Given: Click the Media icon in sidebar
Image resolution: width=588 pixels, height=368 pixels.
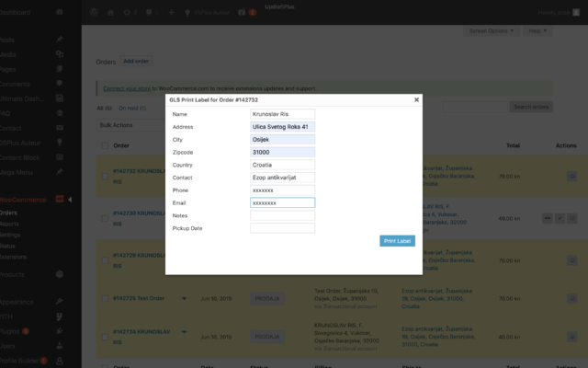Looking at the screenshot, I should click(x=59, y=54).
